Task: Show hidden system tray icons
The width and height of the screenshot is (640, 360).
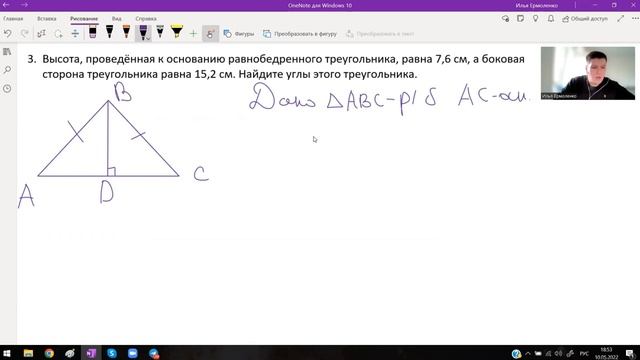Action: coord(528,353)
